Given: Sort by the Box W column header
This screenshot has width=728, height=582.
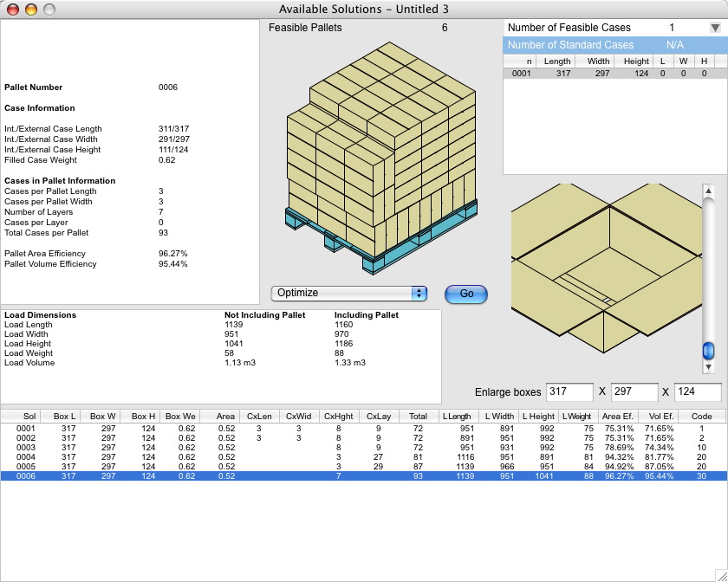Looking at the screenshot, I should click(101, 417).
